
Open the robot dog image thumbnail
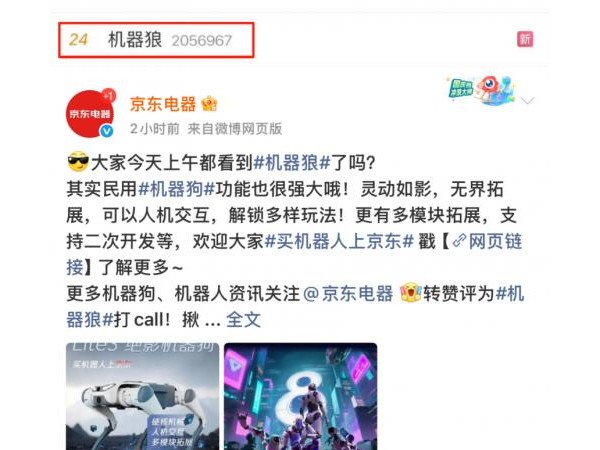(142, 396)
